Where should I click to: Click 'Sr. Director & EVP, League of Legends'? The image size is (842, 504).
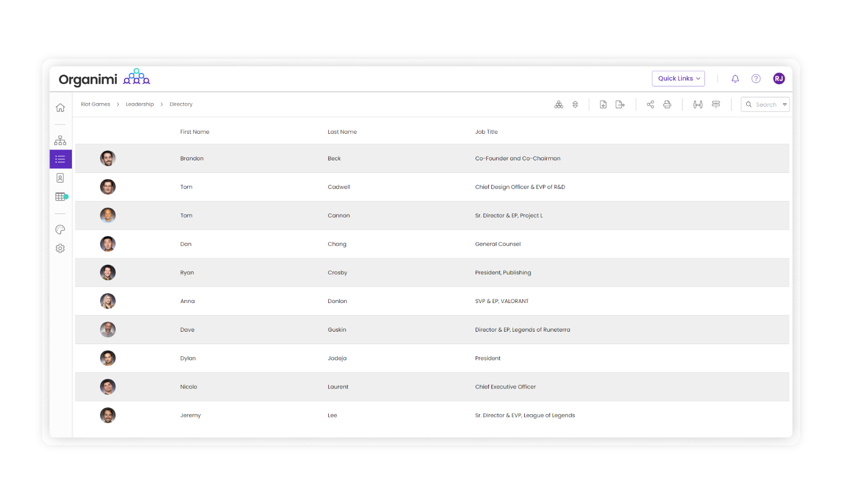click(x=525, y=415)
